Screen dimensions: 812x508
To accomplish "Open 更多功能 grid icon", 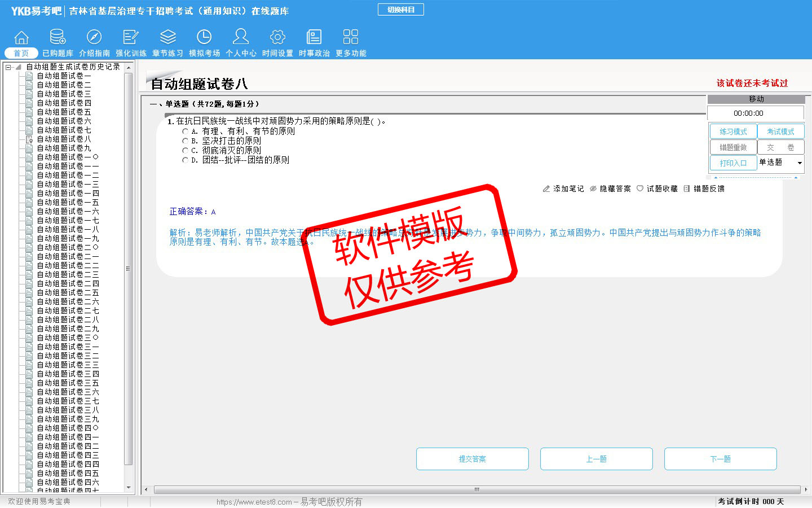I will click(x=351, y=37).
